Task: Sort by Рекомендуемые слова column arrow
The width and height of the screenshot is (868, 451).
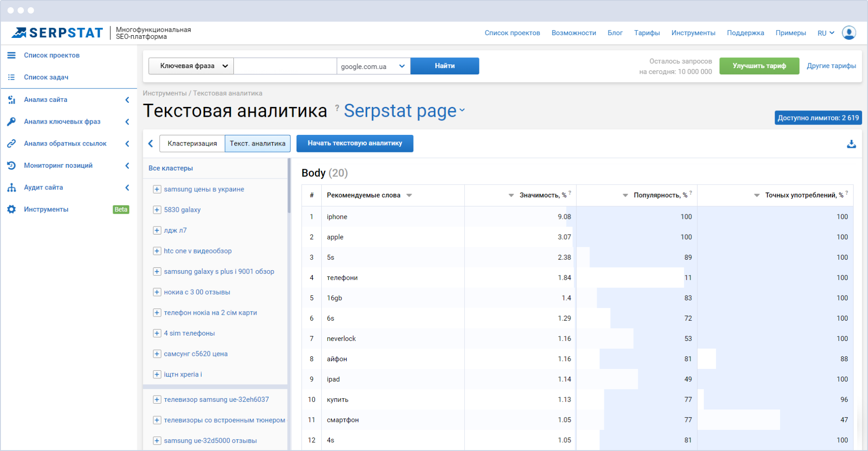Action: pos(409,195)
